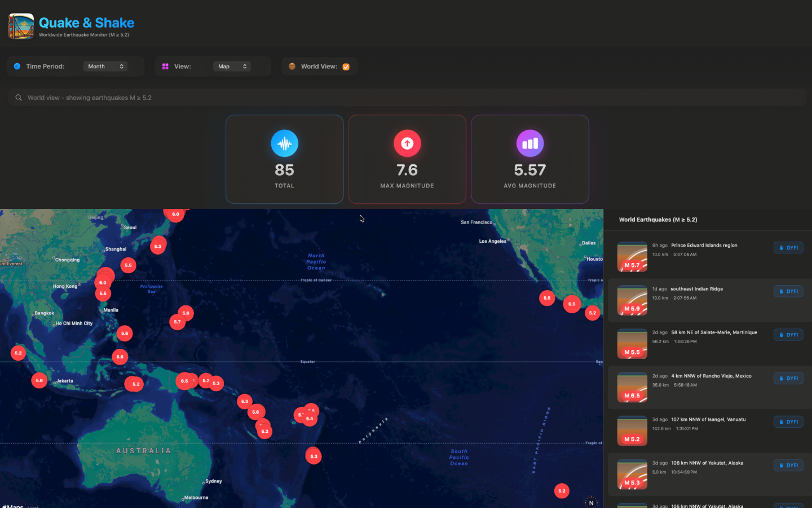Image resolution: width=812 pixels, height=508 pixels.
Task: Click the magnifier icon in the search bar
Action: 19,98
